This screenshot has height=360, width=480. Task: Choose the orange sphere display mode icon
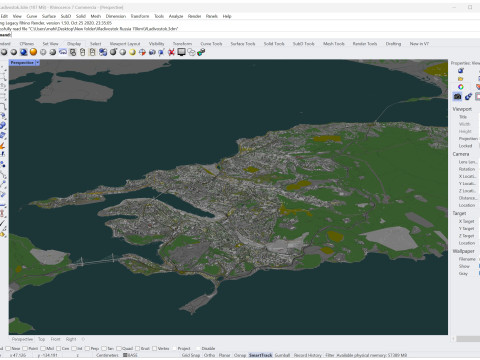pyautogui.click(x=33, y=52)
